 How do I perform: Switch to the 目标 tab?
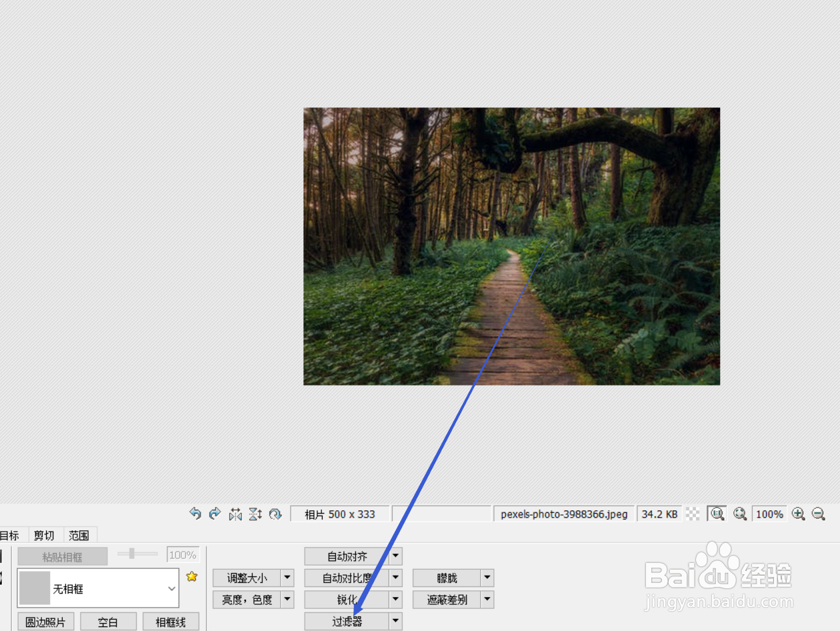click(x=10, y=535)
